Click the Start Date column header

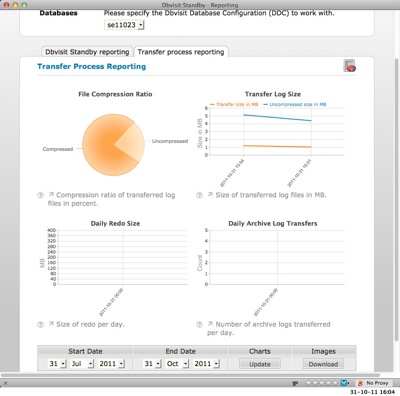point(85,351)
